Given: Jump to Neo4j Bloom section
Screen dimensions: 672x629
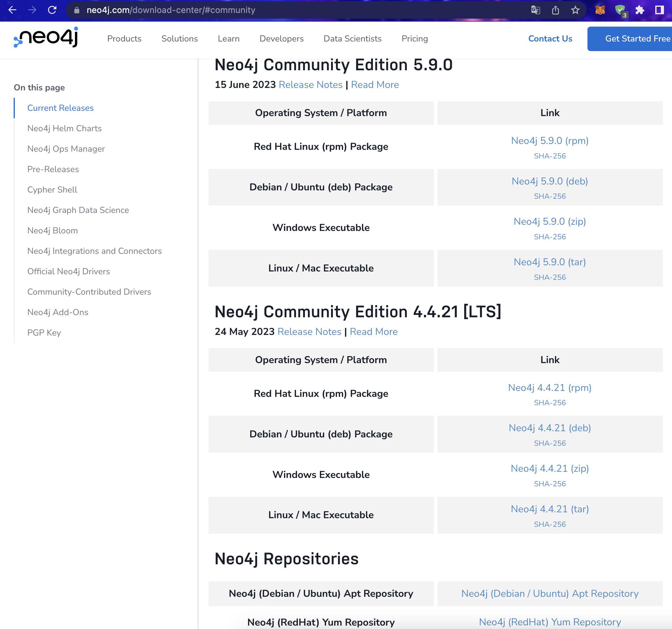Looking at the screenshot, I should [x=53, y=231].
